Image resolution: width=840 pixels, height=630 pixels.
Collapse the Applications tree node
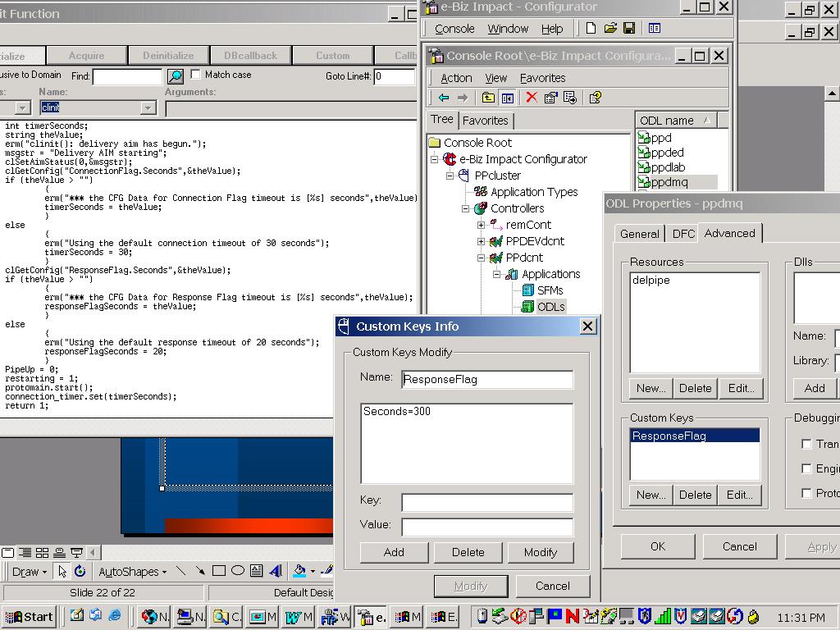click(x=496, y=274)
